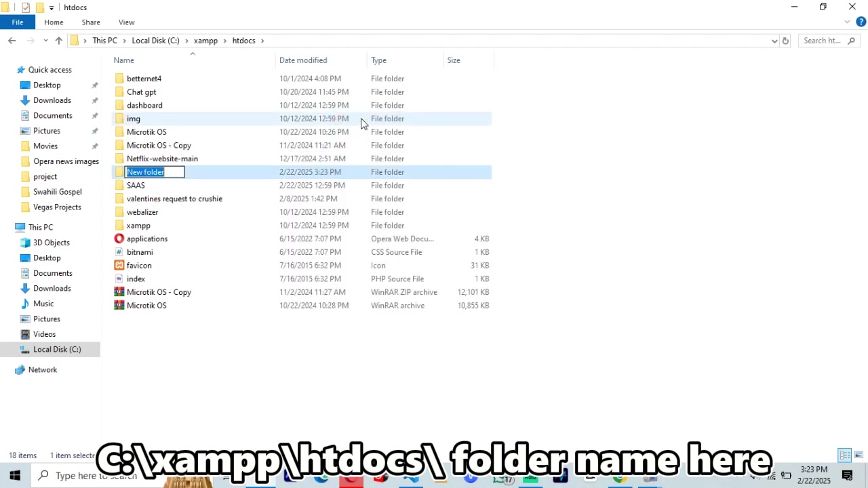Click the index PHP file icon
This screenshot has height=488, width=868.
119,279
